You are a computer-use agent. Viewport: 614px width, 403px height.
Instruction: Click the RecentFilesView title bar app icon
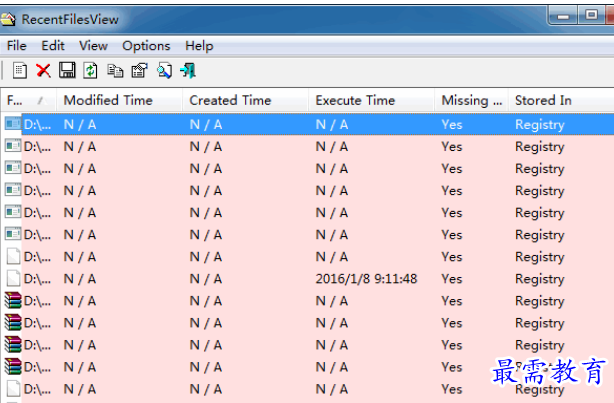point(8,19)
